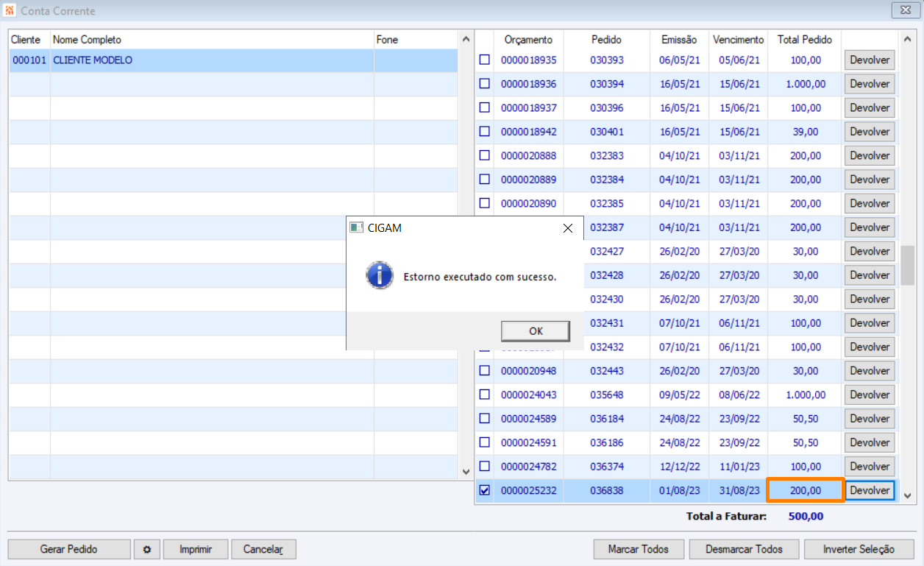The height and width of the screenshot is (566, 924).
Task: Click Desmarcar Todos button
Action: (744, 549)
